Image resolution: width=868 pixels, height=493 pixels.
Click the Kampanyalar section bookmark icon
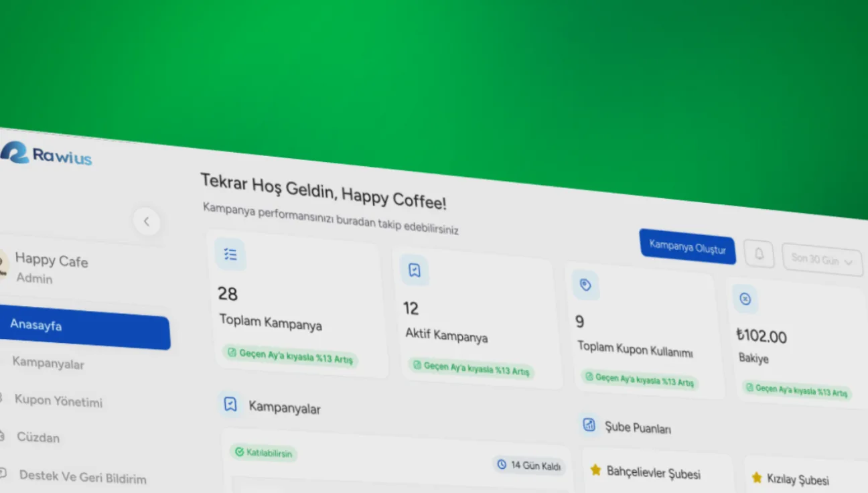coord(230,404)
